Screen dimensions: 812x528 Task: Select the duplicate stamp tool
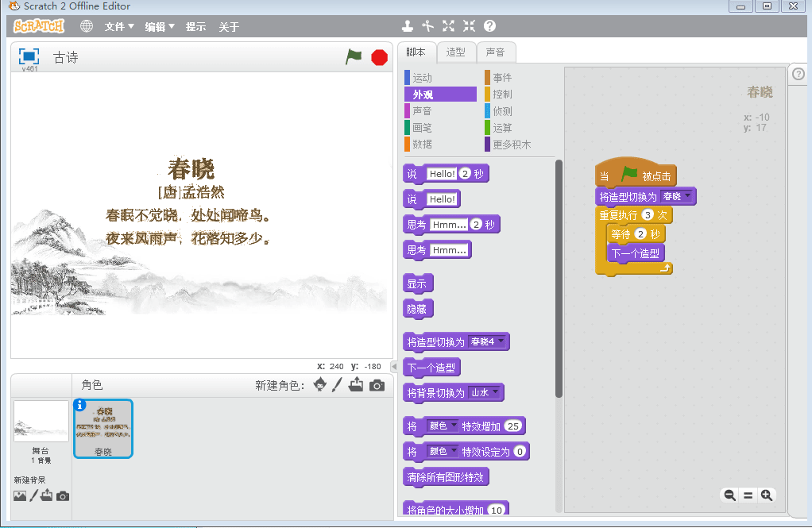[408, 26]
